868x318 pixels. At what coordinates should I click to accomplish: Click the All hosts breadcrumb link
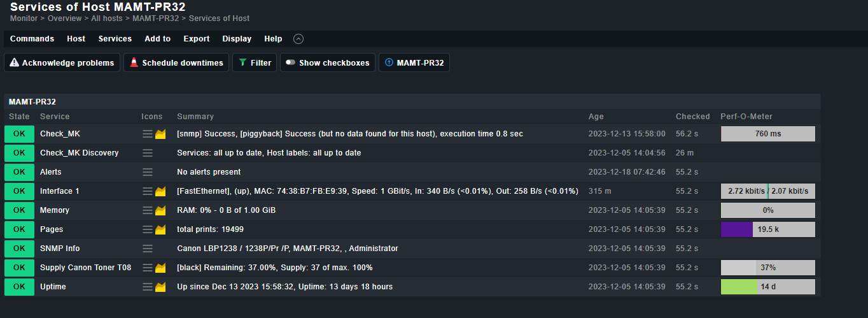click(107, 18)
